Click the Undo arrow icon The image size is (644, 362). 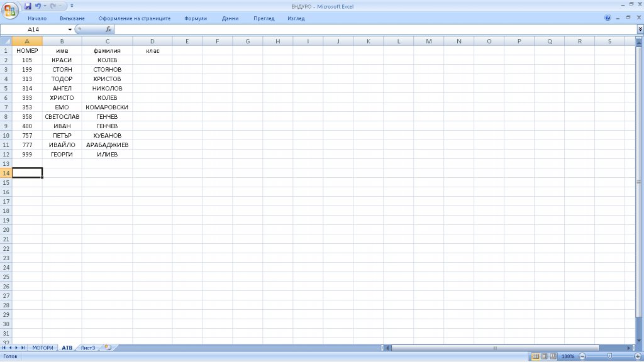pos(38,6)
